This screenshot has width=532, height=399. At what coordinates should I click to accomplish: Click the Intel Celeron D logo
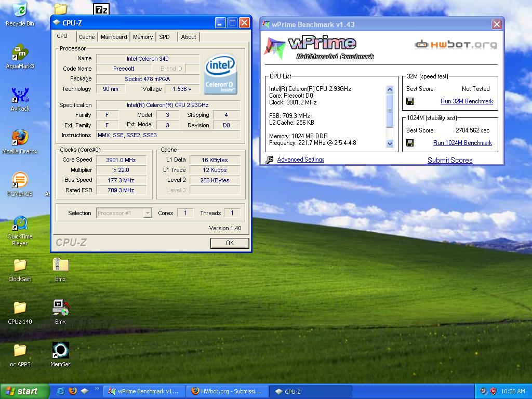(x=220, y=74)
